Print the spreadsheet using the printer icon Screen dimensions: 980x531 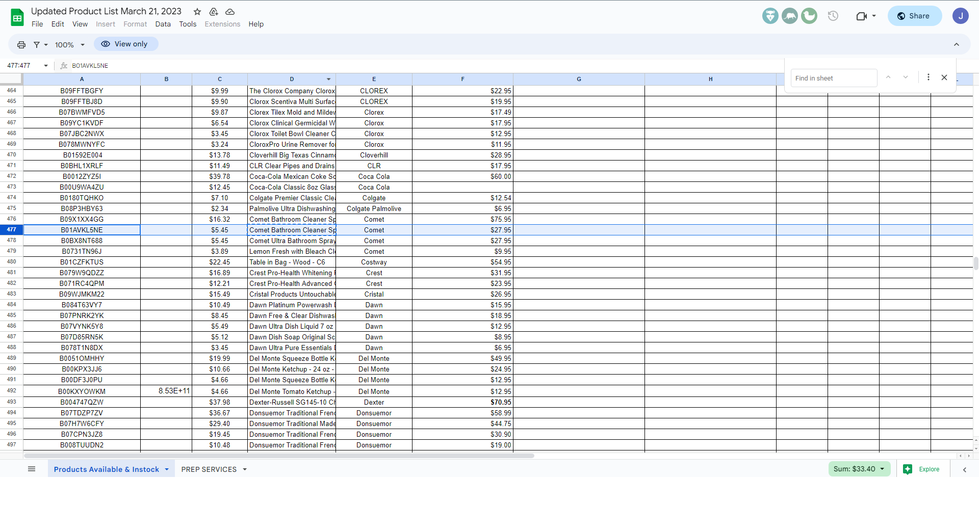click(21, 45)
